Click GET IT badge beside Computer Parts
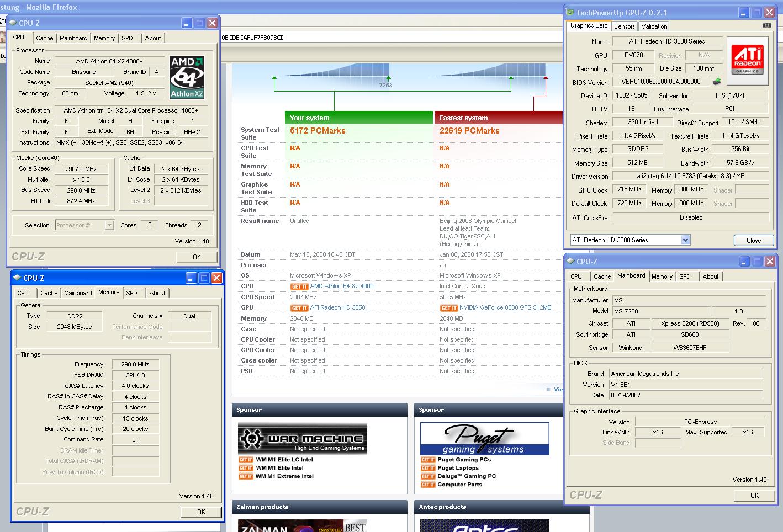Image resolution: width=783 pixels, height=532 pixels. coord(428,485)
